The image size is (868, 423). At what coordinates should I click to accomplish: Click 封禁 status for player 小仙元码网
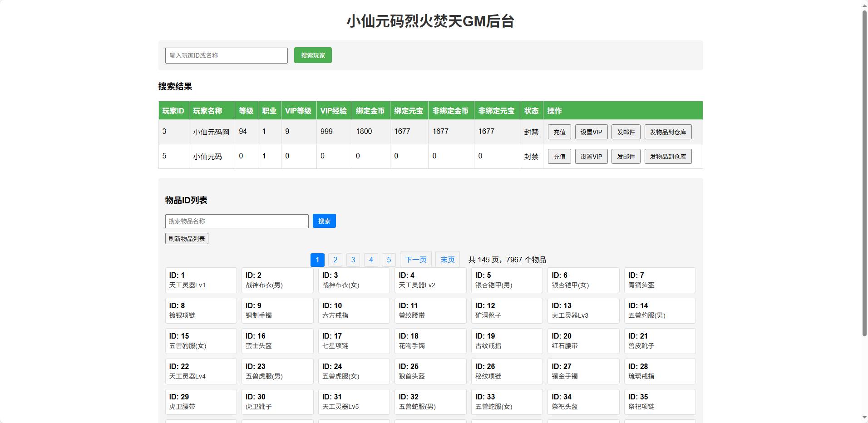point(531,132)
